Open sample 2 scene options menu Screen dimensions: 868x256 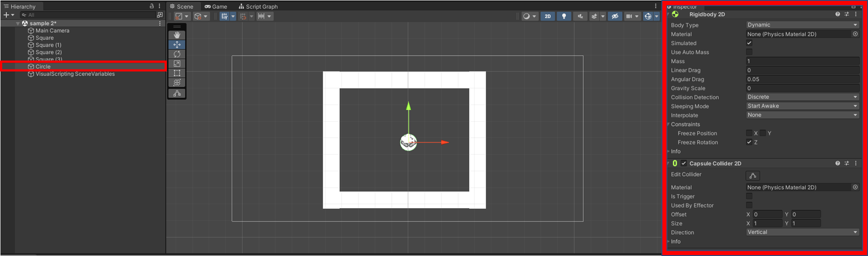coord(160,23)
